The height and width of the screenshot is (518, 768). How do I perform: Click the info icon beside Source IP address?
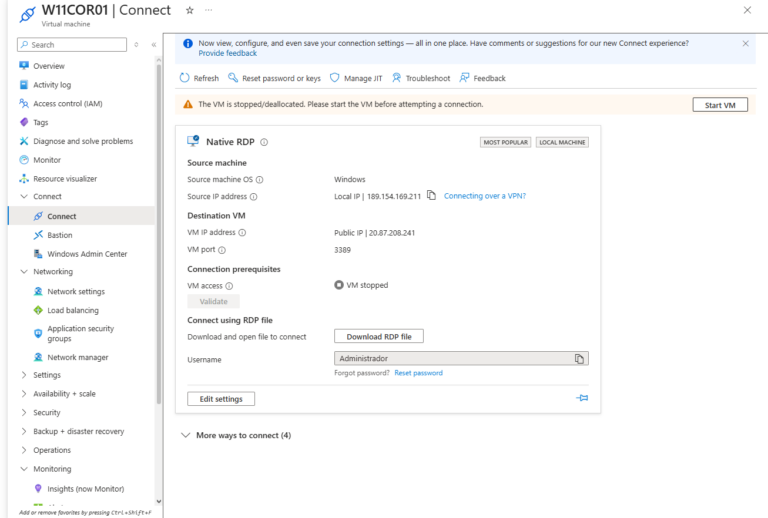254,197
